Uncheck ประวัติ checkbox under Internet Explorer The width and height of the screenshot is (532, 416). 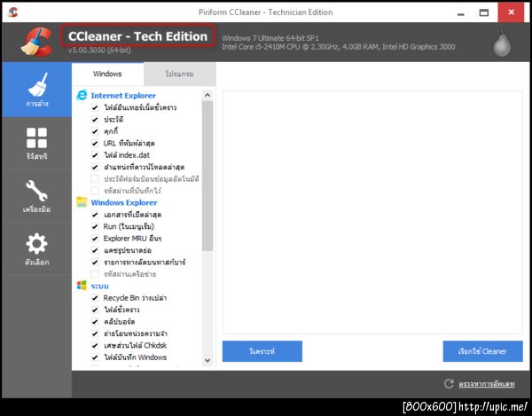coord(95,120)
